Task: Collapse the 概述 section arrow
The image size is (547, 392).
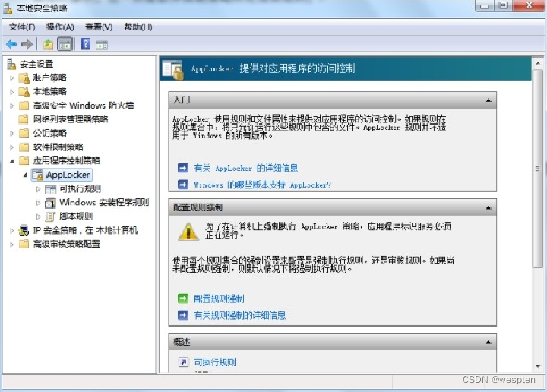Action: point(489,343)
